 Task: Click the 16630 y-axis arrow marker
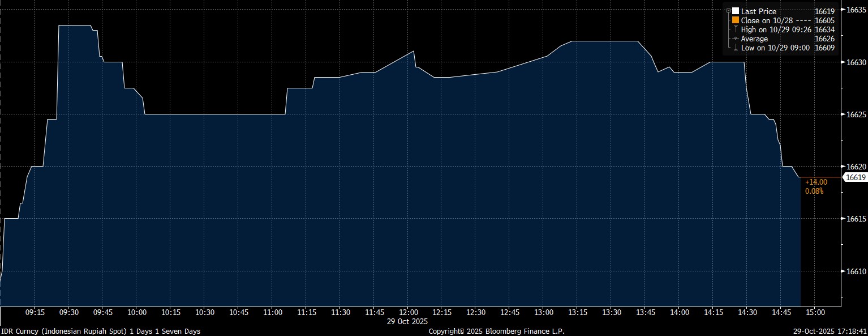coord(843,62)
